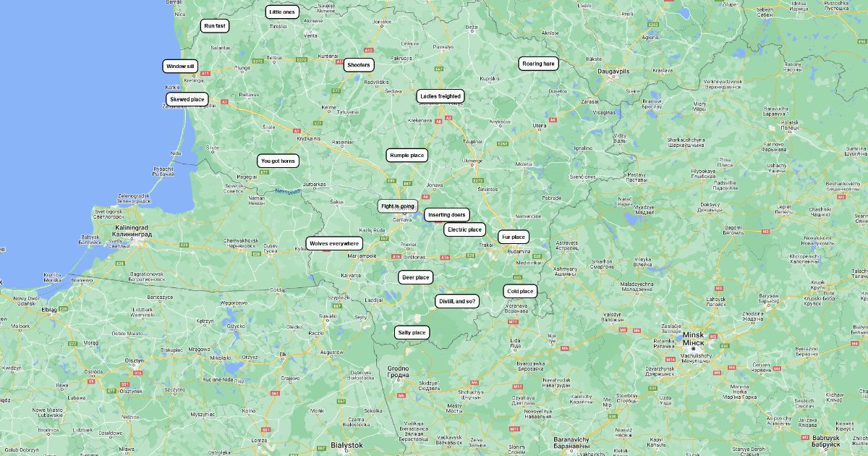
Task: Select the "Inserting doers" marker
Action: (x=447, y=215)
